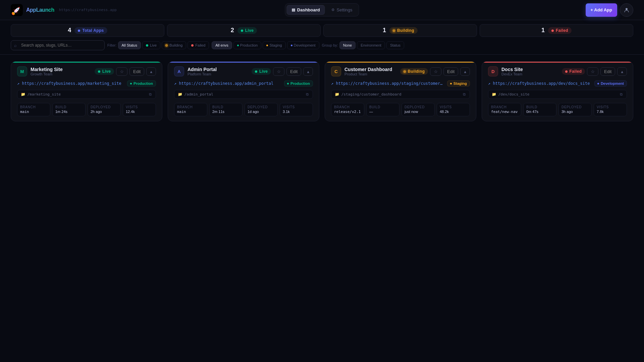This screenshot has width=644, height=362.
Task: Group apps by Status
Action: point(395,45)
